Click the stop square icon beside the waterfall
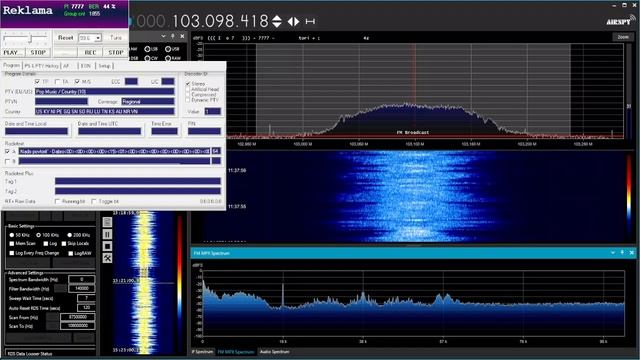640x360 pixels. pos(107,246)
